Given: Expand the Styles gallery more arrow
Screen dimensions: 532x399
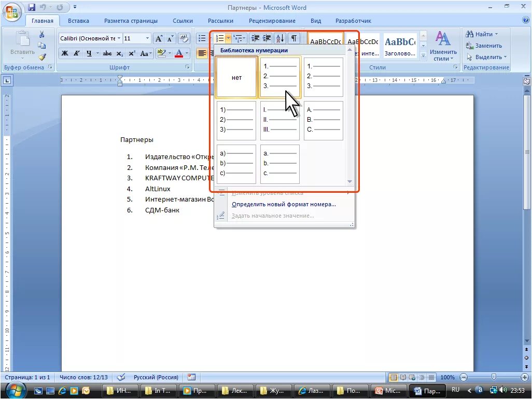Looking at the screenshot, I should pyautogui.click(x=423, y=55).
